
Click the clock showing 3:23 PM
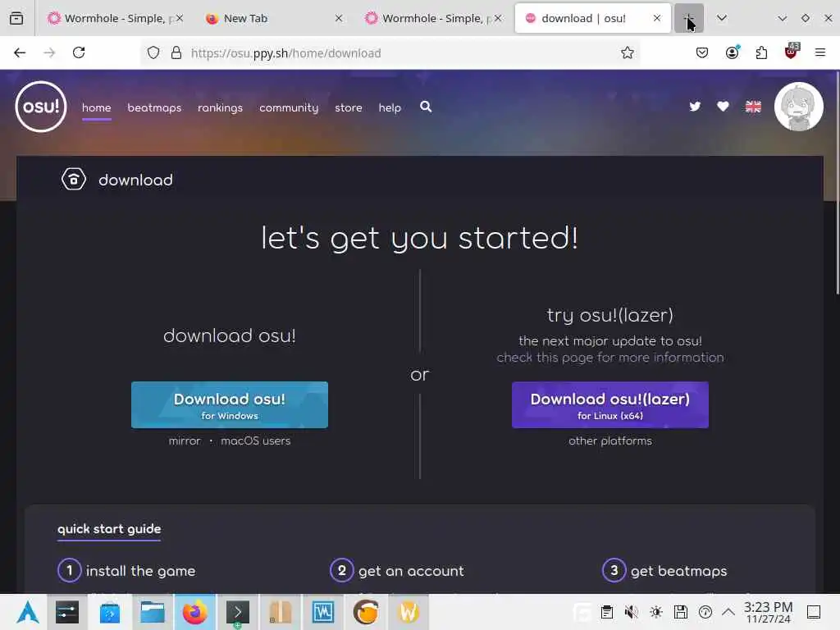768,612
